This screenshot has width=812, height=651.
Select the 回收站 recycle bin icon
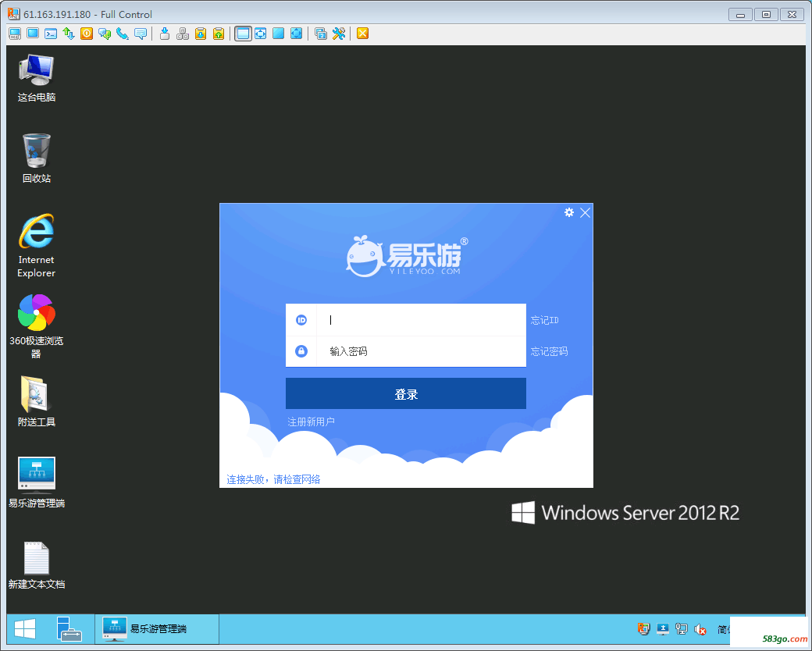[x=37, y=151]
